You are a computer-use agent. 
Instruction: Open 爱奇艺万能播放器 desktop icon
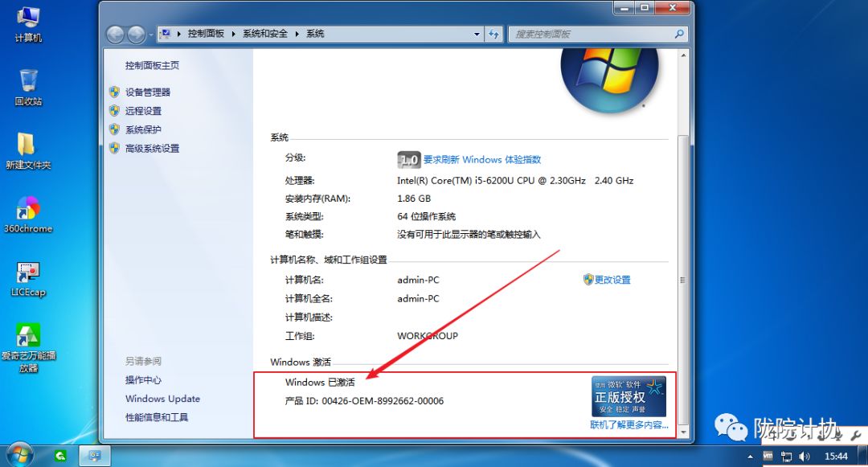27,341
